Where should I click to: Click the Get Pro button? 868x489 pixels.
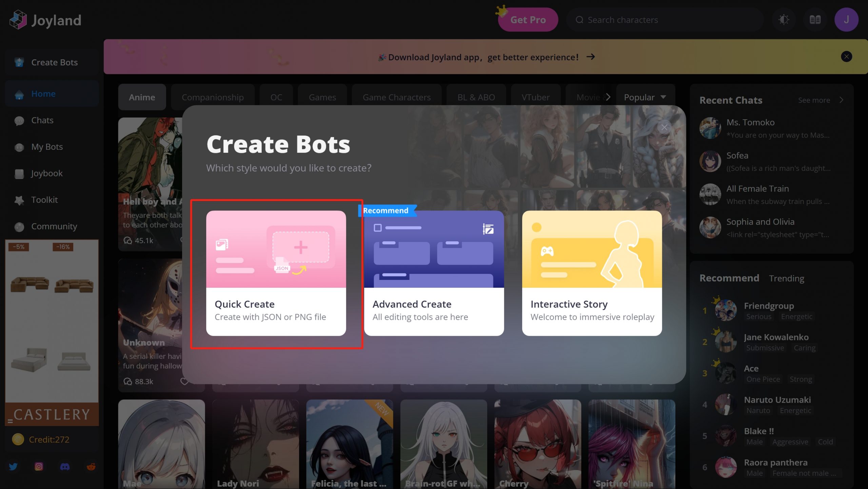[528, 20]
